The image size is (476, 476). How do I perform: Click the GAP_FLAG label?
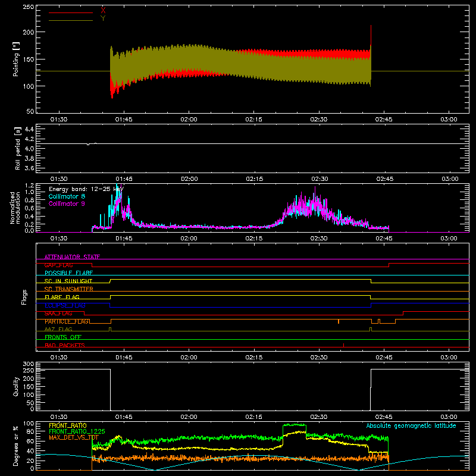point(58,265)
